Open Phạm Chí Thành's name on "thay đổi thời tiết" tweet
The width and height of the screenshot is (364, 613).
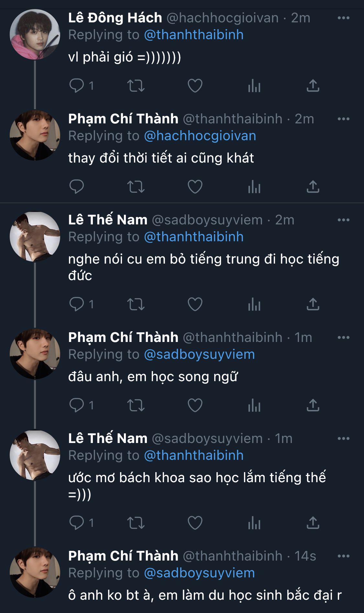[123, 119]
